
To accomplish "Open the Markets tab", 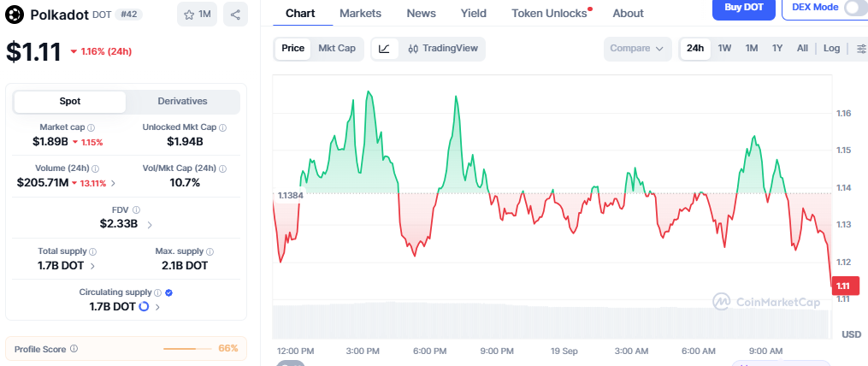I will coord(360,14).
